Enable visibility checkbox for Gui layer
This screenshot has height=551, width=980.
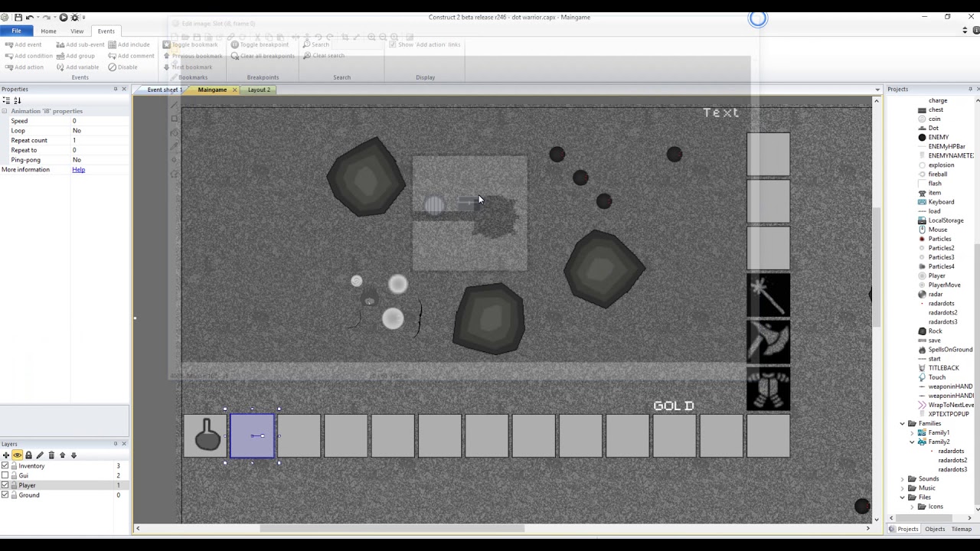[x=5, y=476]
